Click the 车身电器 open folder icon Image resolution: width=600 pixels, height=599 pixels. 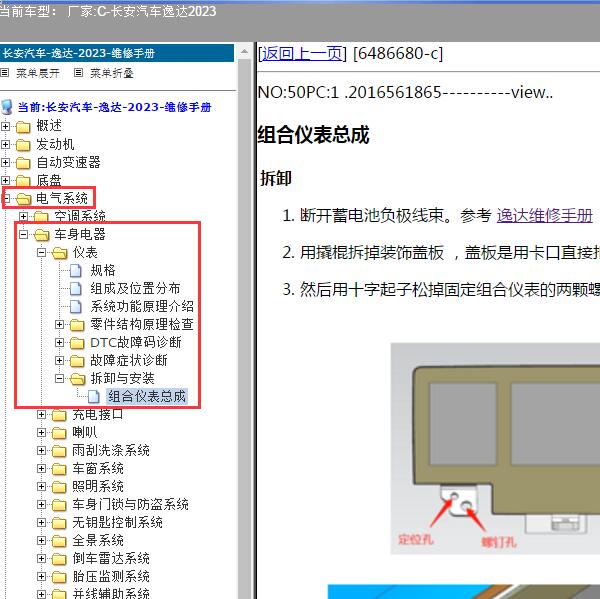pos(42,235)
